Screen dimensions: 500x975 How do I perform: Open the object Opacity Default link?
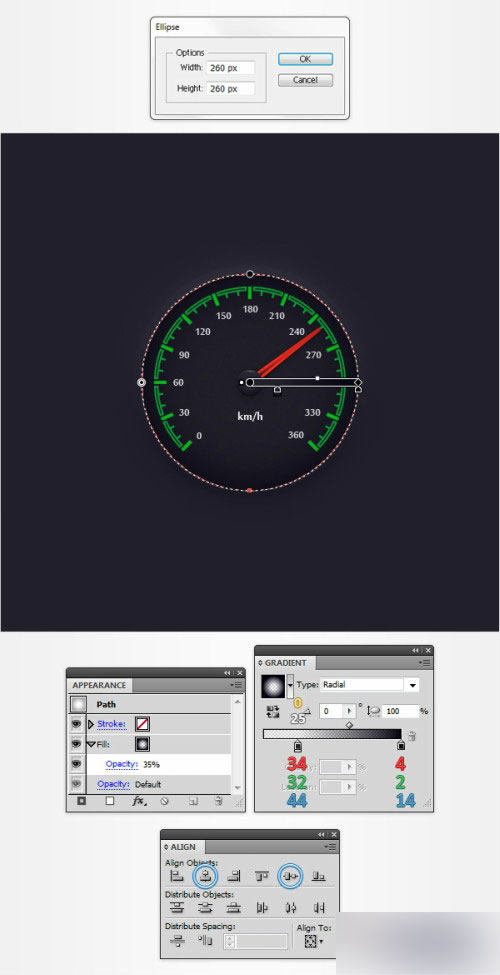pos(113,784)
